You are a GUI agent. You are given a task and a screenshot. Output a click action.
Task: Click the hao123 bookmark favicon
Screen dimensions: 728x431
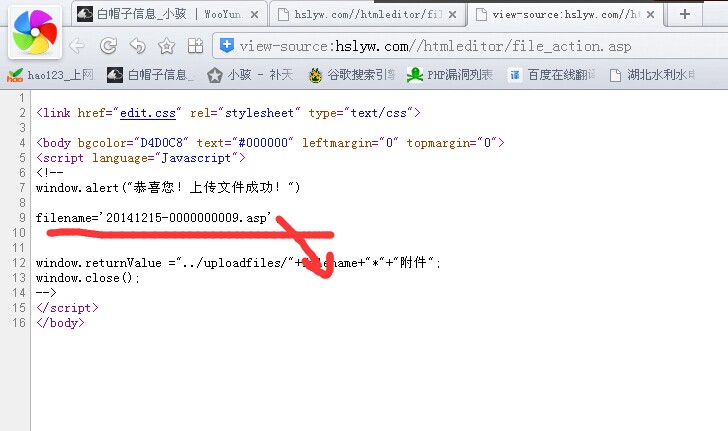point(15,75)
